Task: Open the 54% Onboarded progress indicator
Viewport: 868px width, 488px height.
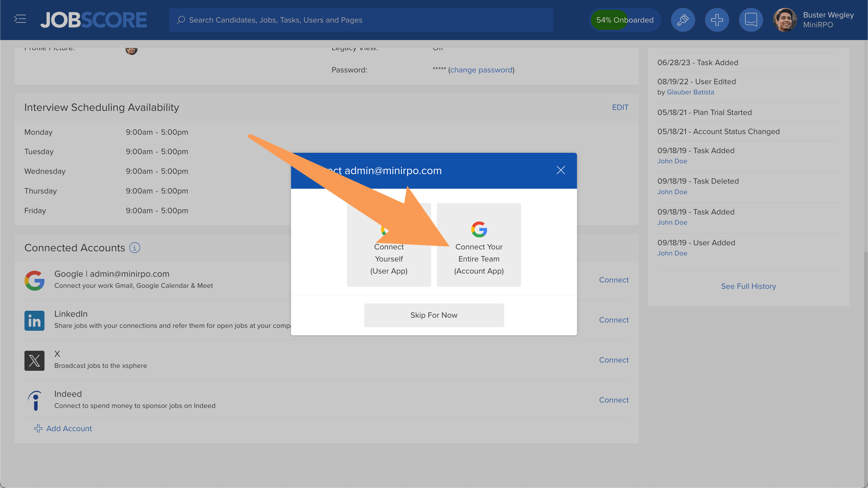Action: 625,20
